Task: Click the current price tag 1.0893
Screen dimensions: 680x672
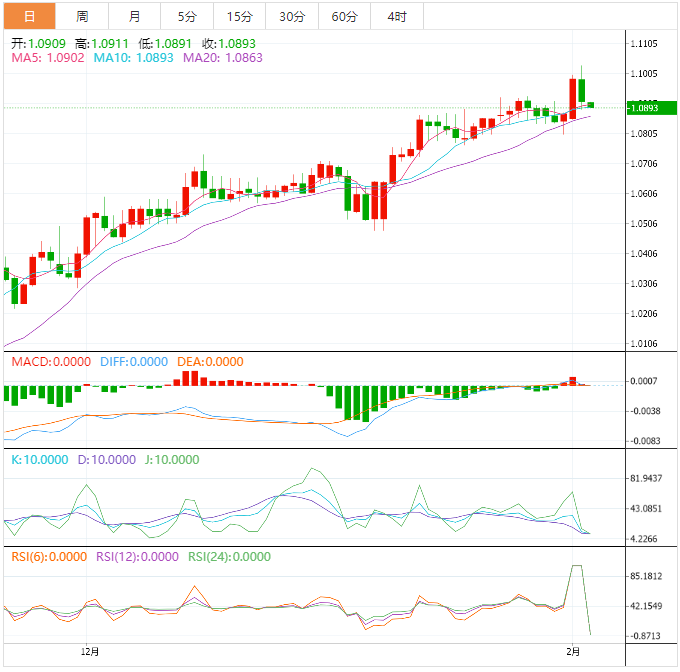Action: pos(644,108)
